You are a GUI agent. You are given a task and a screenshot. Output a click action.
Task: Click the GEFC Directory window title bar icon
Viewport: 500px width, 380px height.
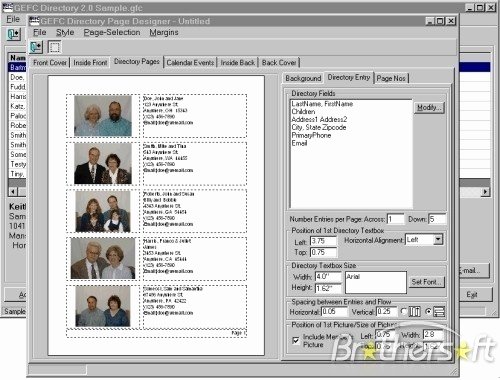[8, 8]
